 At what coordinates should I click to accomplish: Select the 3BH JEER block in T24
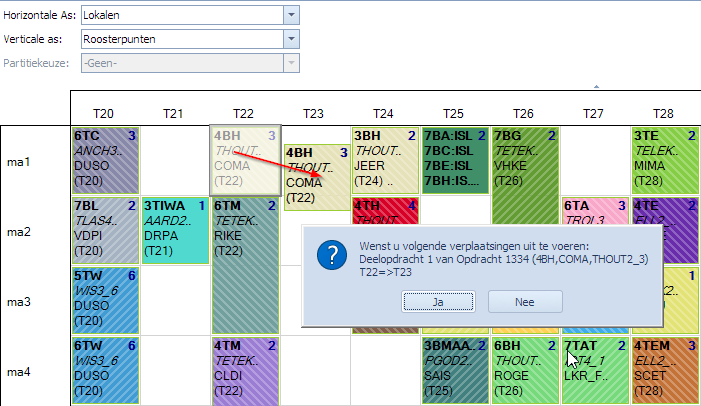coord(385,161)
